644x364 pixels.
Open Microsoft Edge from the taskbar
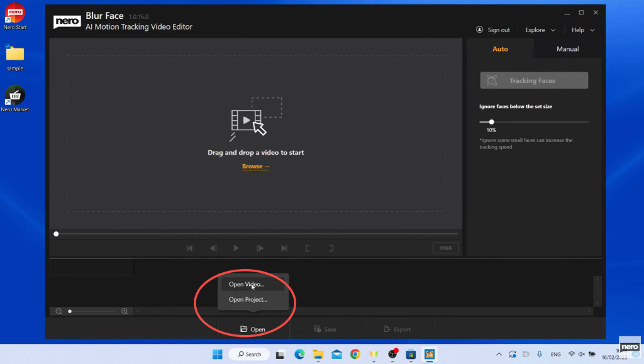pyautogui.click(x=299, y=354)
